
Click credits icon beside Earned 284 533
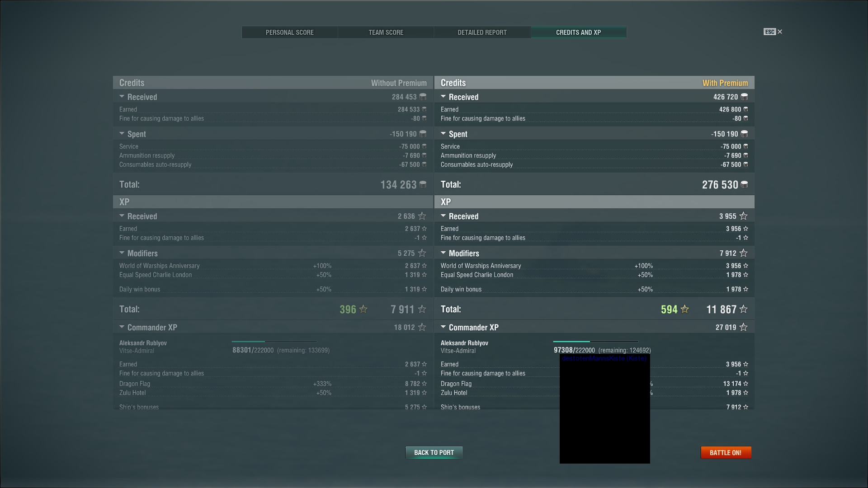tap(424, 109)
